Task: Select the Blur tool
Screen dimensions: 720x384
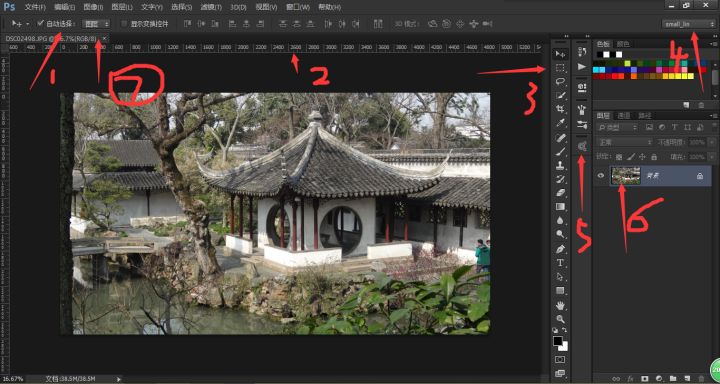Action: (x=560, y=220)
